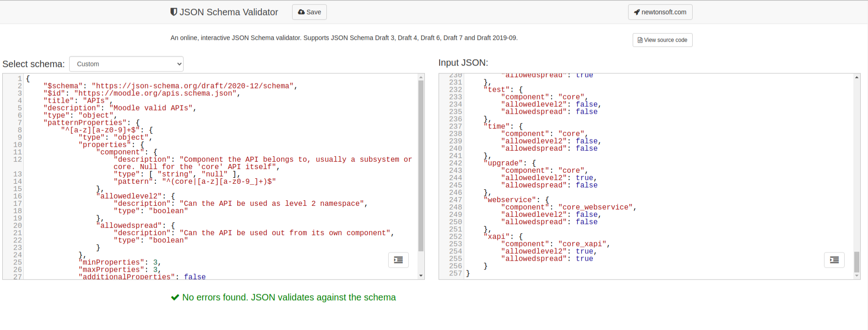Screen dimensions: 868x330
Task: Click the "minProperties": 3 line
Action: click(x=119, y=263)
